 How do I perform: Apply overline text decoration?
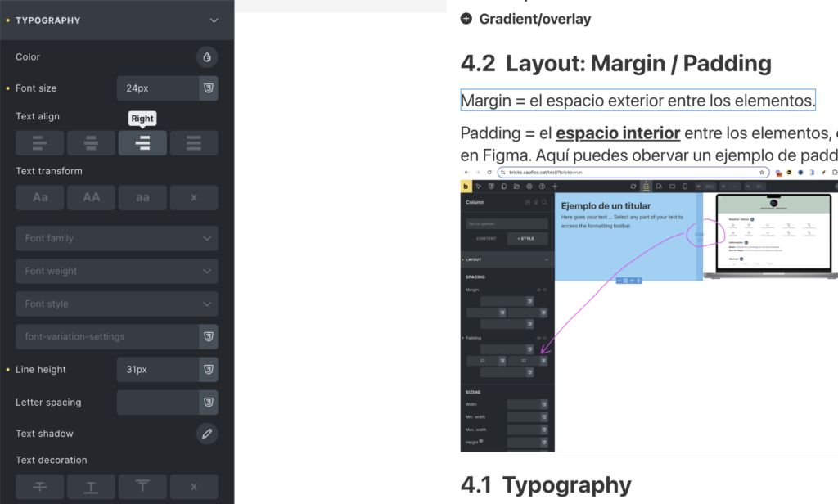[x=142, y=487]
